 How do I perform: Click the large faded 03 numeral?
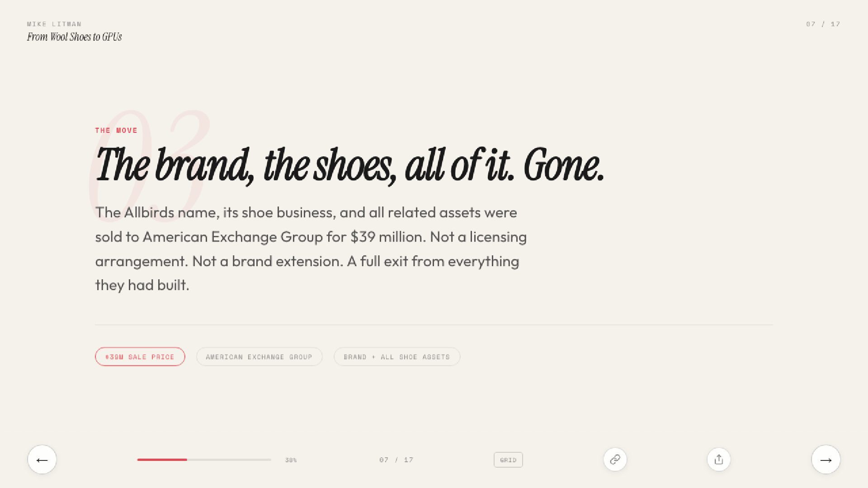pos(190,136)
